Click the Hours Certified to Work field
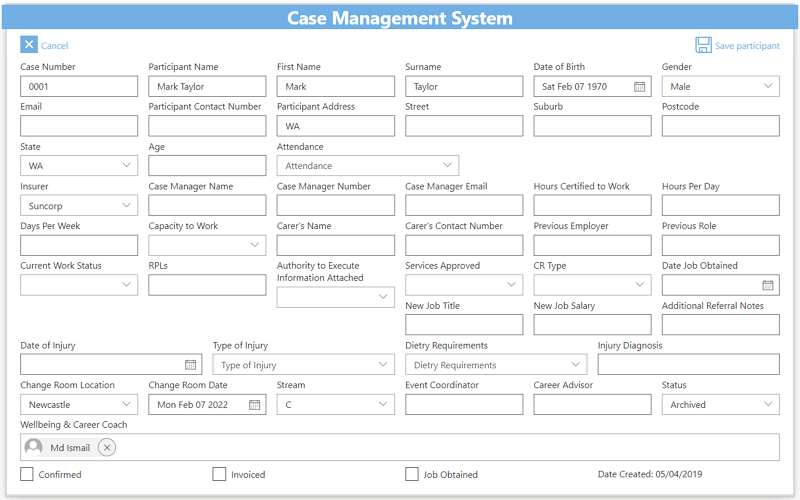 (x=592, y=206)
